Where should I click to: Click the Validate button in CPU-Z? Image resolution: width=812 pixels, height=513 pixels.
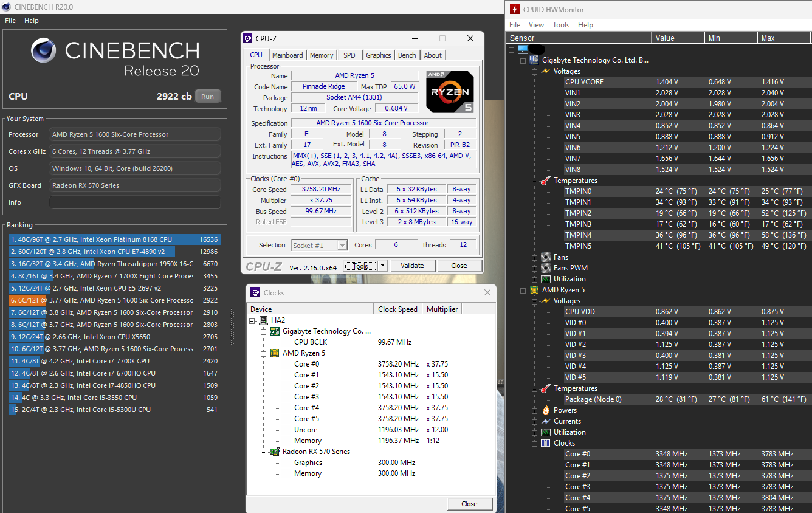click(412, 266)
